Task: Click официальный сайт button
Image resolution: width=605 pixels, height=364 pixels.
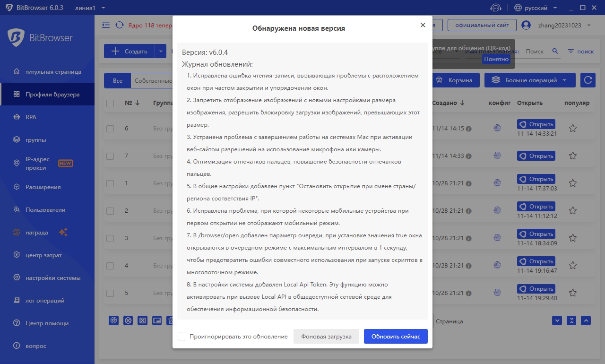Action: click(482, 25)
